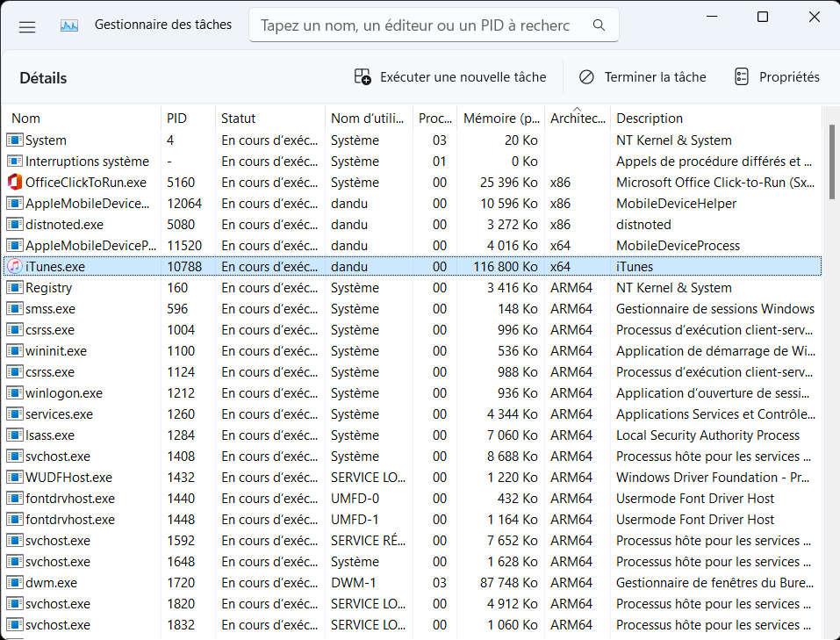
Task: Sort by Nom d'utilisateur column header
Action: coord(370,119)
